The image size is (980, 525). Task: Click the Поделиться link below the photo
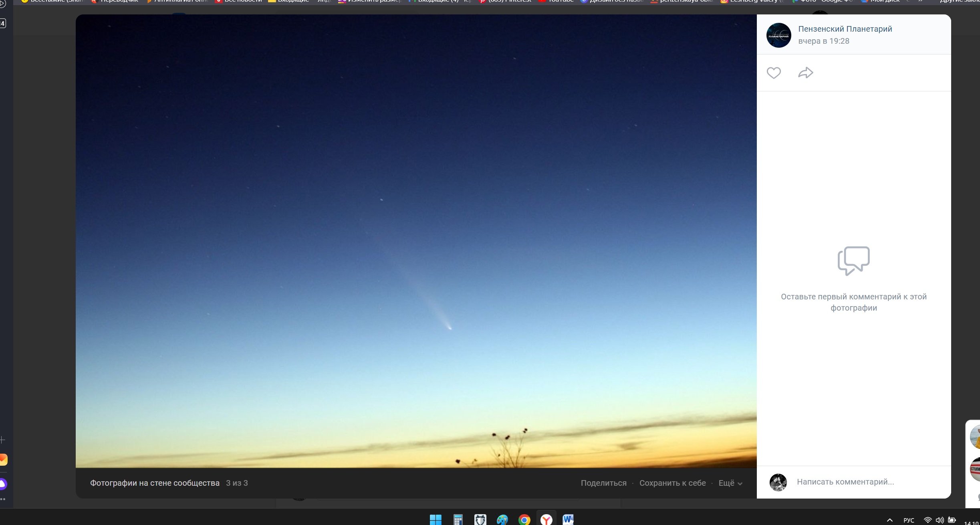[603, 483]
